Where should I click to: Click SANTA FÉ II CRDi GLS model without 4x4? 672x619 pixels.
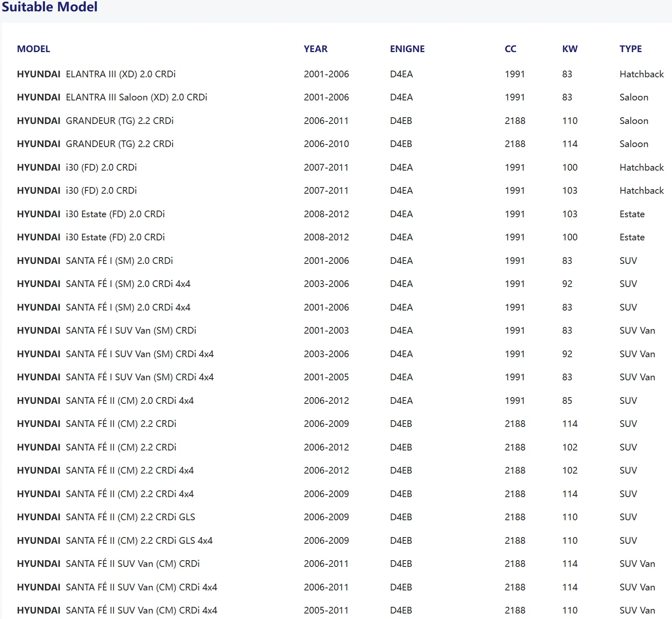130,517
